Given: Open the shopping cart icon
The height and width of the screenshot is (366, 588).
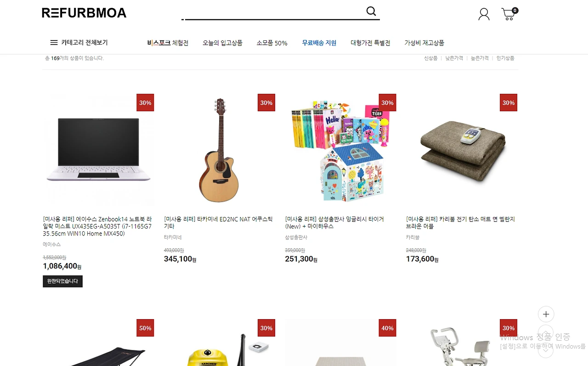Looking at the screenshot, I should pos(509,14).
